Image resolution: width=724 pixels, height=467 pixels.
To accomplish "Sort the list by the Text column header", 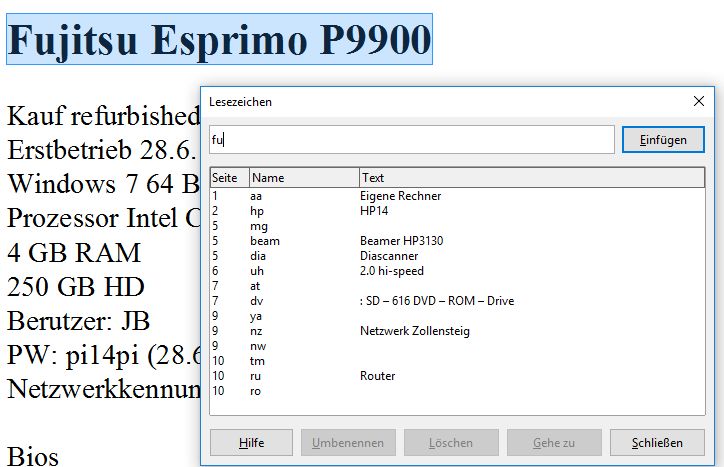I will pyautogui.click(x=532, y=178).
